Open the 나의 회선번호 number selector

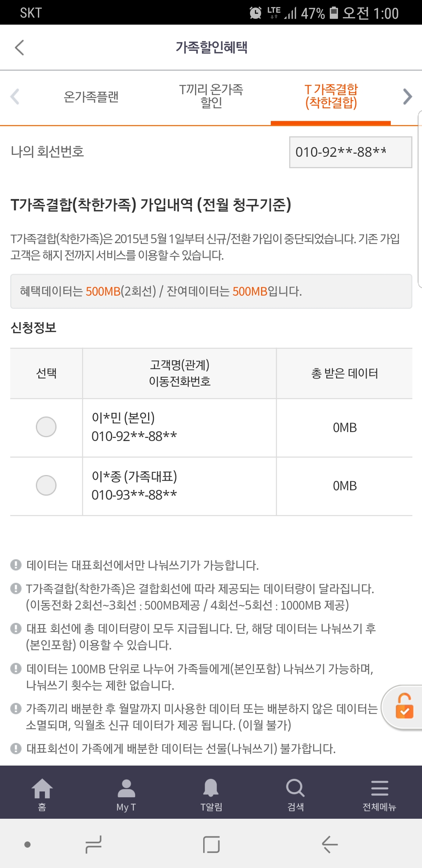(x=350, y=152)
